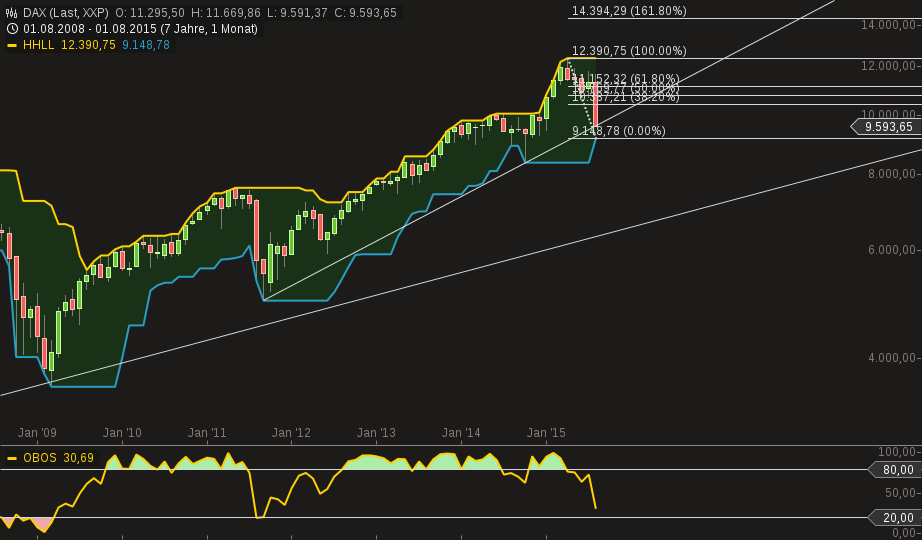Click the Jan '15 time axis label
Screen dimensions: 922x540
coord(546,433)
